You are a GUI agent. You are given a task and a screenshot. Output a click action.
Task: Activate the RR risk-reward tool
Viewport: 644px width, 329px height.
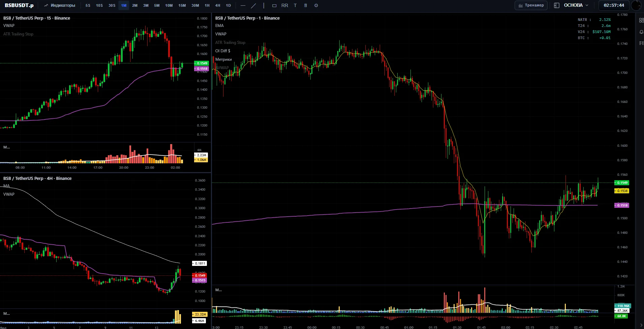(x=285, y=5)
